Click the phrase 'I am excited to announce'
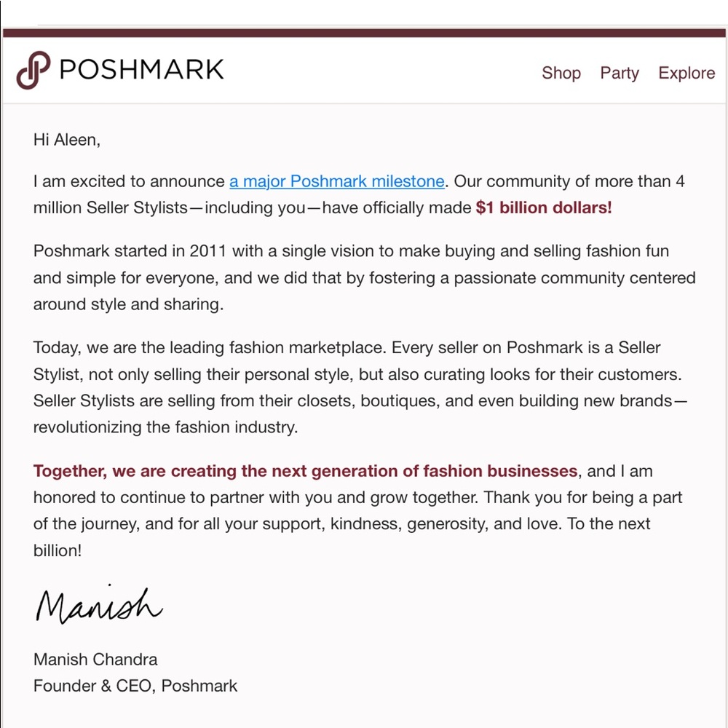 pyautogui.click(x=129, y=181)
